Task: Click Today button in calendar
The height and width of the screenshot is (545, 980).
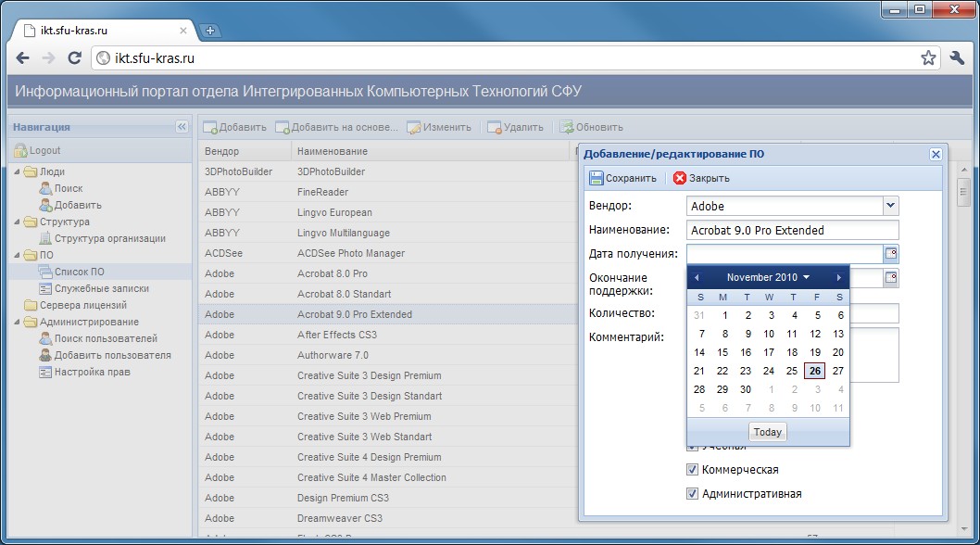Action: click(x=768, y=432)
